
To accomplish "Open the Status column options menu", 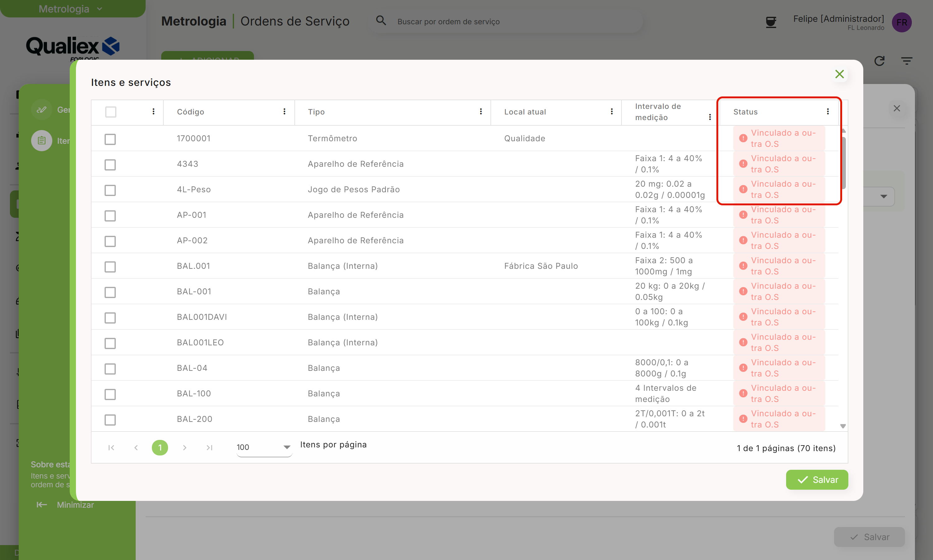I will tap(828, 111).
